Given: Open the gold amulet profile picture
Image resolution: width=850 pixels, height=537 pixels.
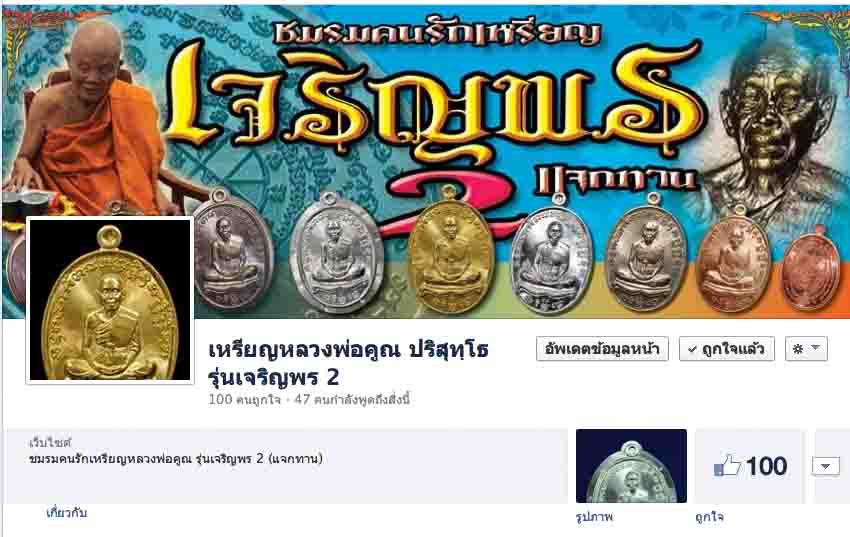Looking at the screenshot, I should 110,300.
